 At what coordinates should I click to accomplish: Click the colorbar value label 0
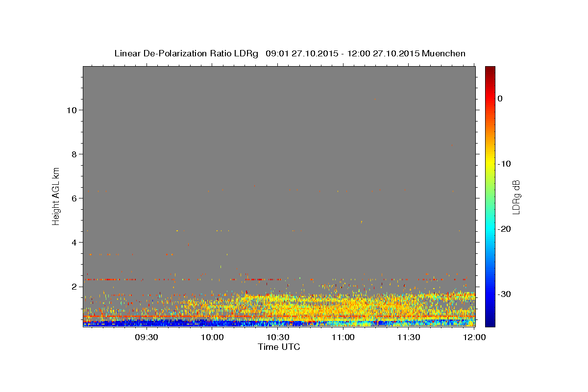click(x=500, y=98)
